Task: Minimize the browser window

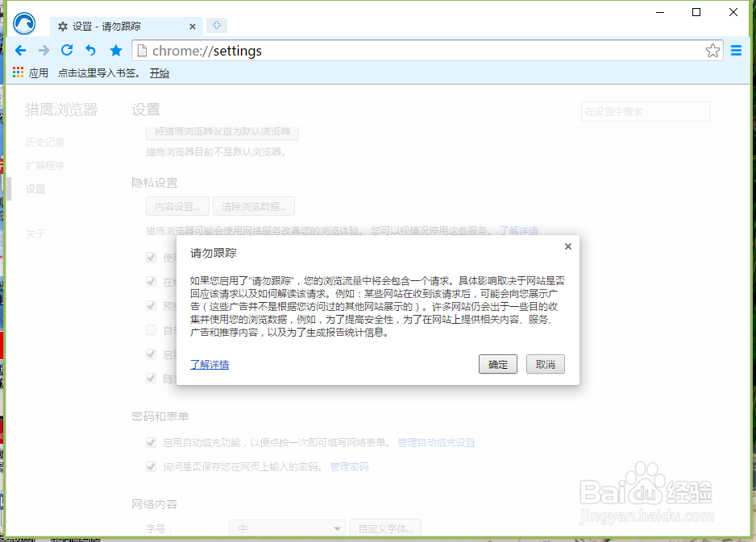Action: coord(660,12)
